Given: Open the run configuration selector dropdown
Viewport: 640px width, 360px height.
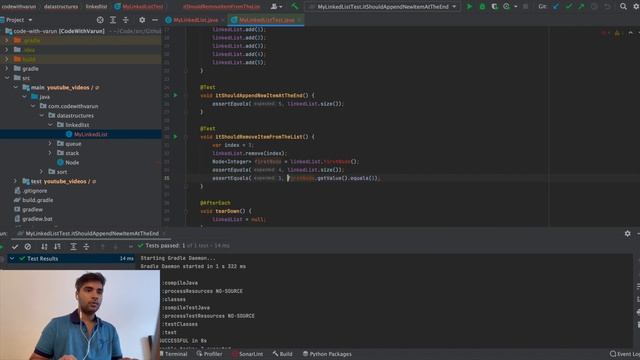Looking at the screenshot, I should point(383,7).
